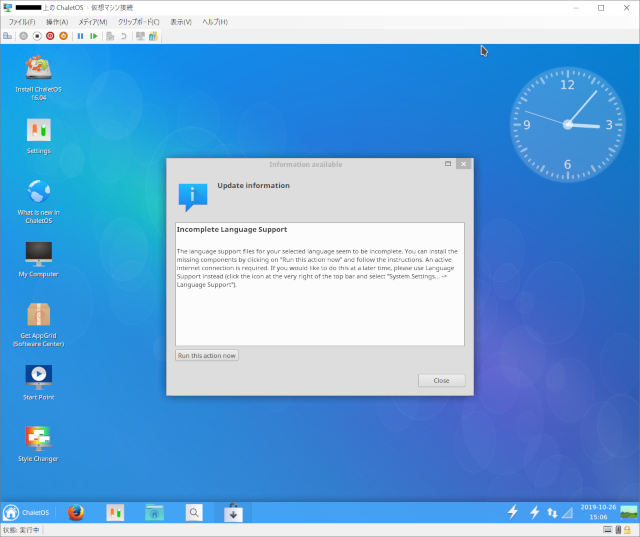Image resolution: width=640 pixels, height=537 pixels.
Task: Open the クリップボード(C) menu
Action: [139, 22]
